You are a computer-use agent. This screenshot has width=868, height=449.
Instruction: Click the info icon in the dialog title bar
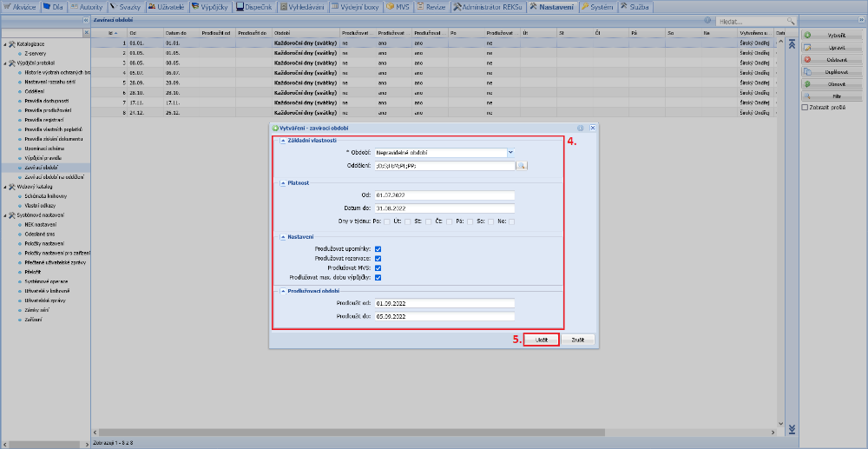coord(580,128)
